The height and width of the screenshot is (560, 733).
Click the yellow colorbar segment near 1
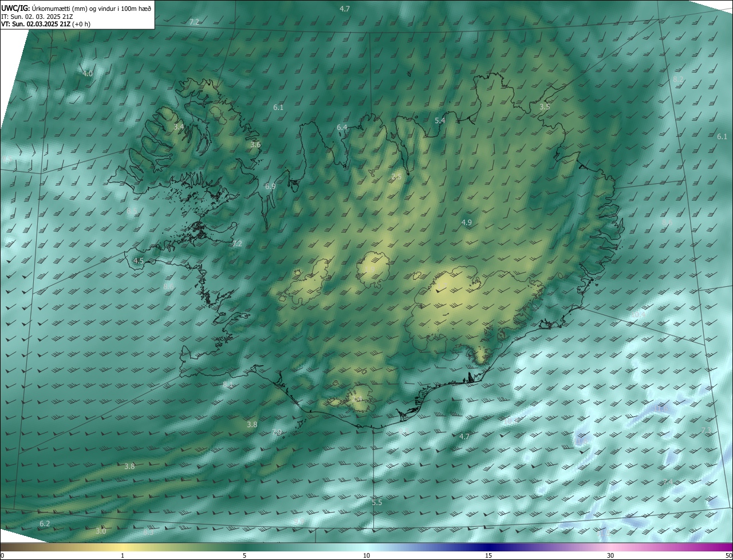pos(123,547)
